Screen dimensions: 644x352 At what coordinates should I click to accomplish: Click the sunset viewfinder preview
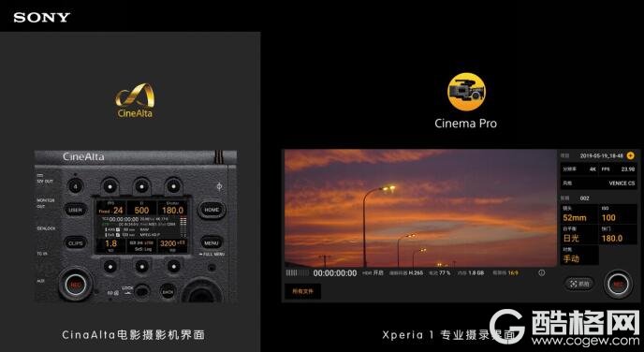pos(420,208)
